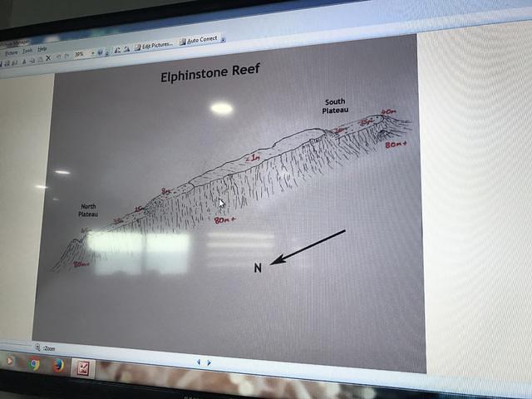Click the blue help icon beside zoom box
Image resolution: width=532 pixels, height=399 pixels.
pyautogui.click(x=100, y=52)
